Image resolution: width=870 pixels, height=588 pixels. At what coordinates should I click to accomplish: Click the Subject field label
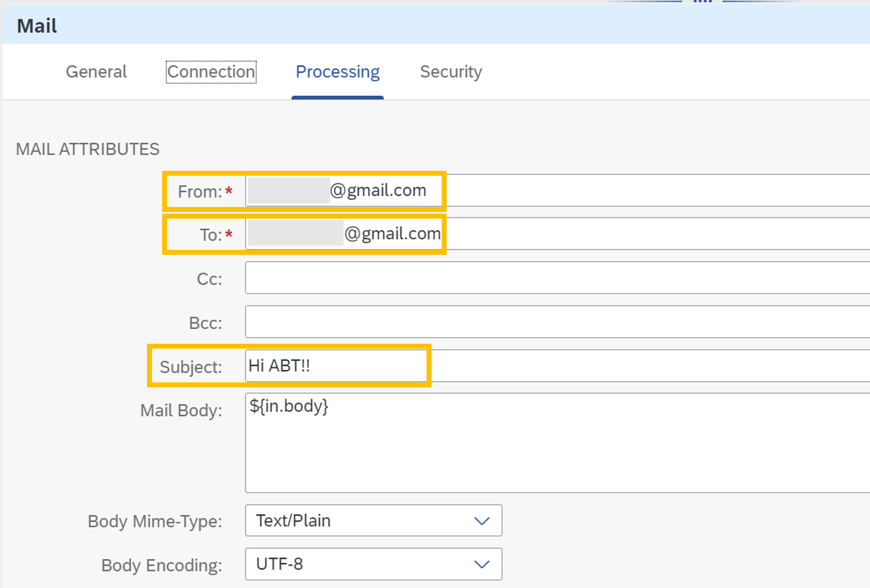pos(191,367)
